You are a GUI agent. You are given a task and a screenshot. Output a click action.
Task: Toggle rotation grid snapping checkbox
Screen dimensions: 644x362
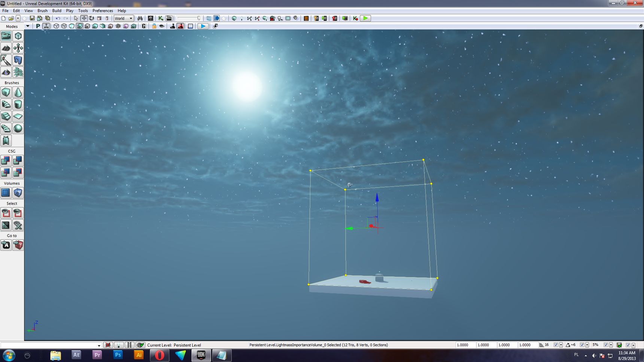pyautogui.click(x=582, y=345)
